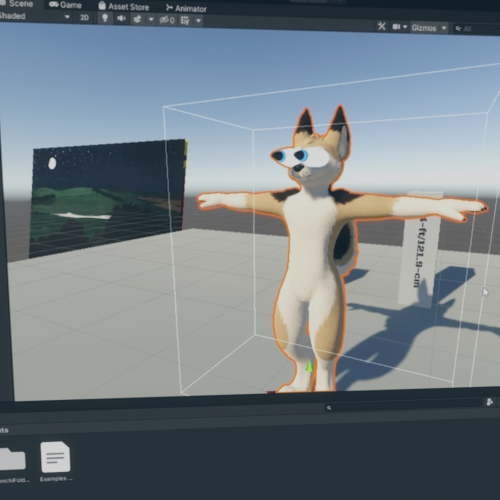Toggle scene lighting lightbulb icon
Viewport: 500px width, 500px height.
105,18
